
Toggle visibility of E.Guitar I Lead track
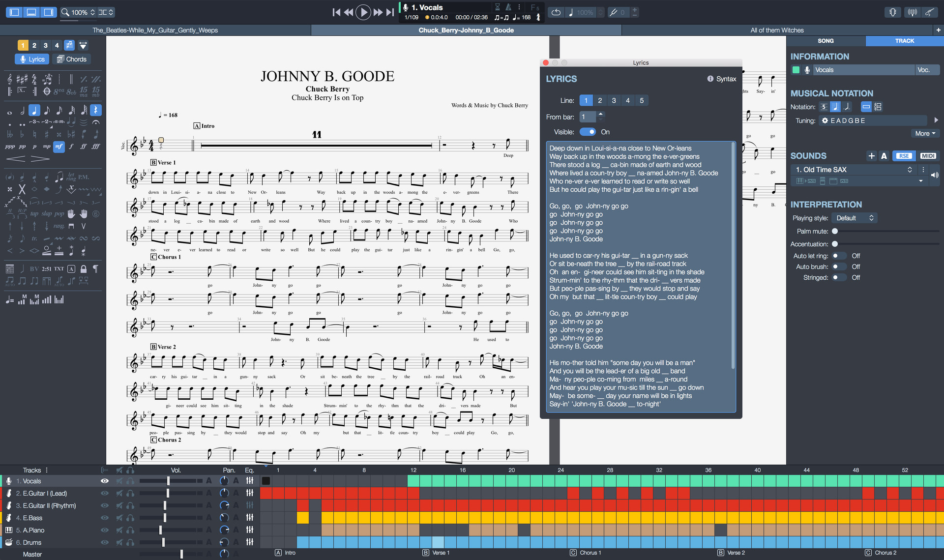click(105, 493)
